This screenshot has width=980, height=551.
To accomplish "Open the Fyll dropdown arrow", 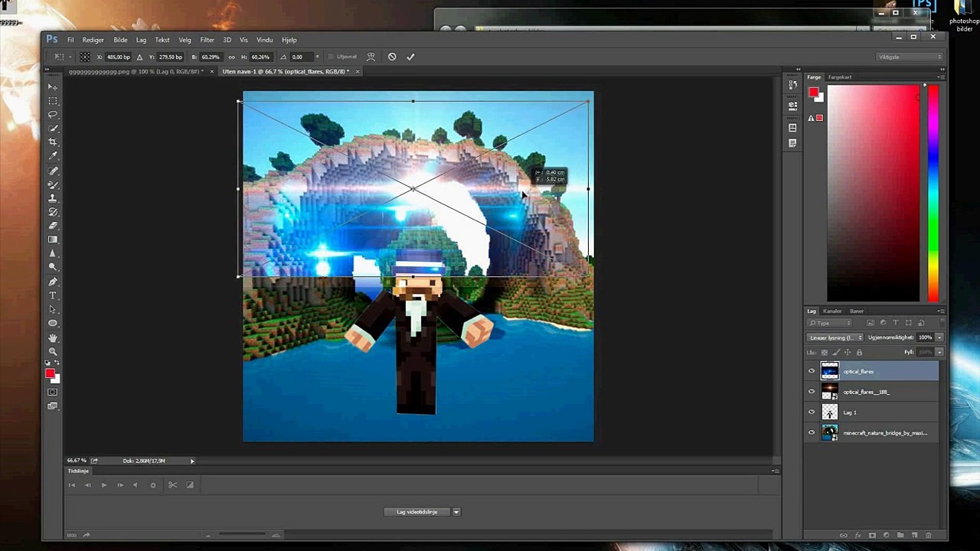I will tap(939, 352).
